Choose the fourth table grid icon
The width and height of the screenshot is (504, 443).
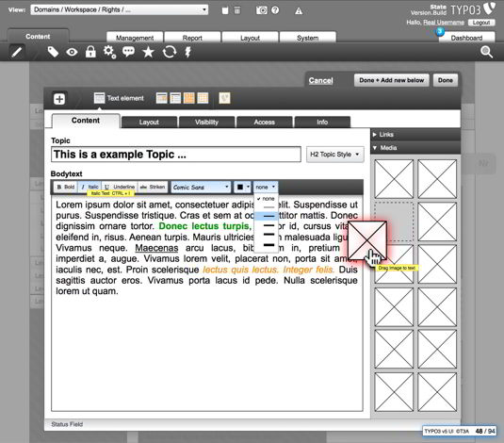click(203, 98)
